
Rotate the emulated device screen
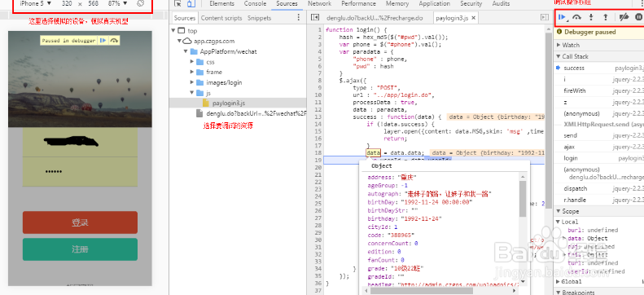point(141,3)
